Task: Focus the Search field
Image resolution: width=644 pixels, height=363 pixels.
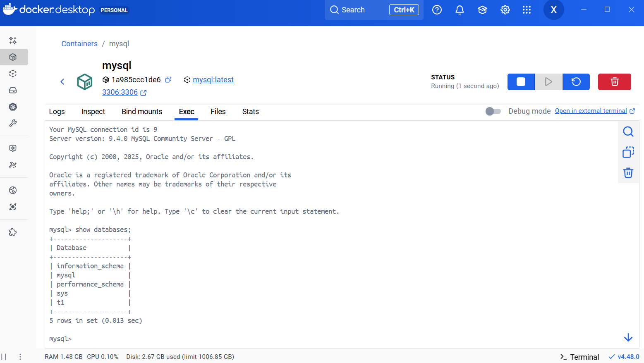Action: (x=374, y=10)
